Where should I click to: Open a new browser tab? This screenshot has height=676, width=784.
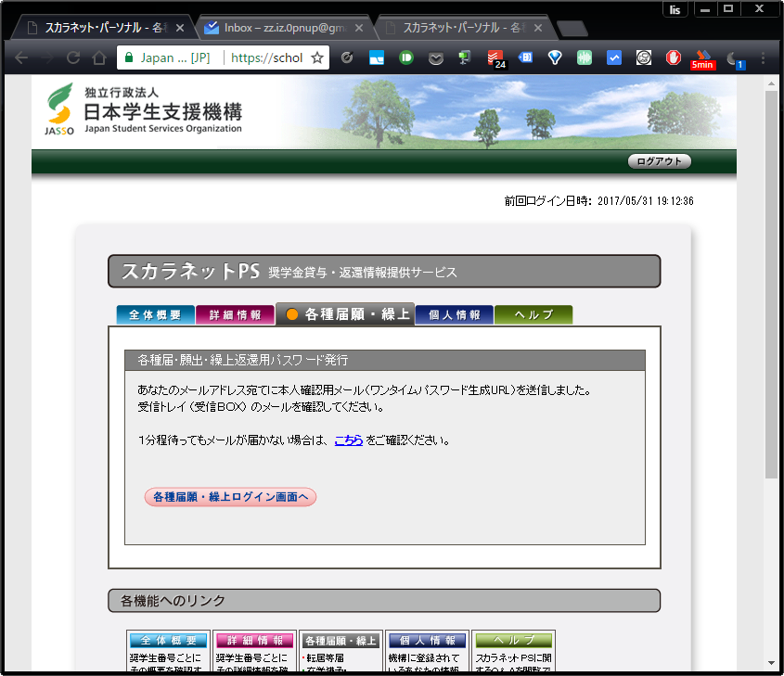tap(572, 29)
